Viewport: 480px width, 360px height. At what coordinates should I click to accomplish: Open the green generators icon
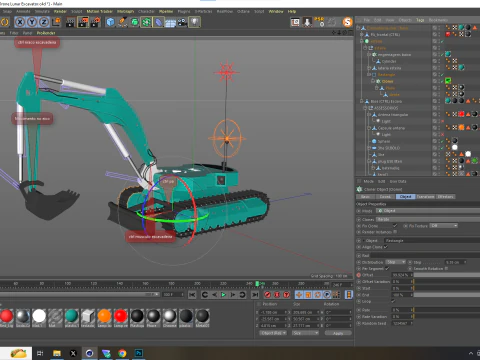pyautogui.click(x=134, y=22)
